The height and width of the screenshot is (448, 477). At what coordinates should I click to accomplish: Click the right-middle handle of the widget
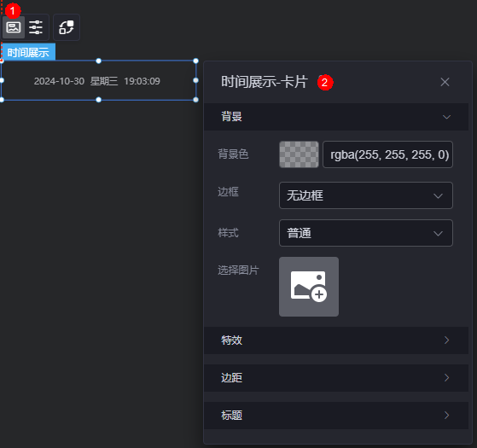point(195,80)
